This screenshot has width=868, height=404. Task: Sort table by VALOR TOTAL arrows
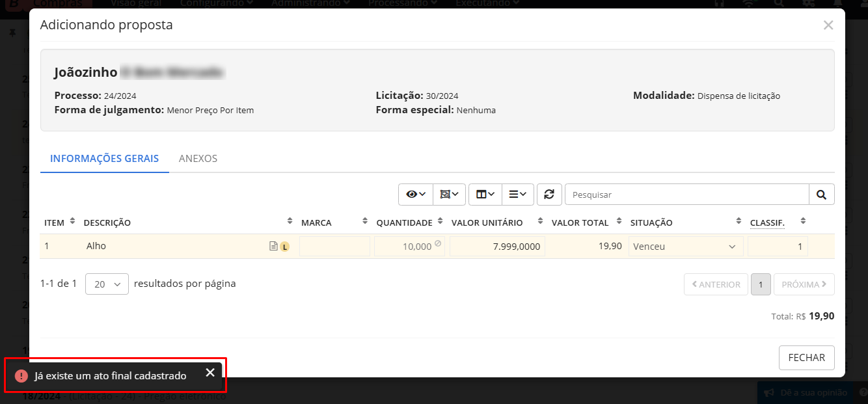click(618, 222)
